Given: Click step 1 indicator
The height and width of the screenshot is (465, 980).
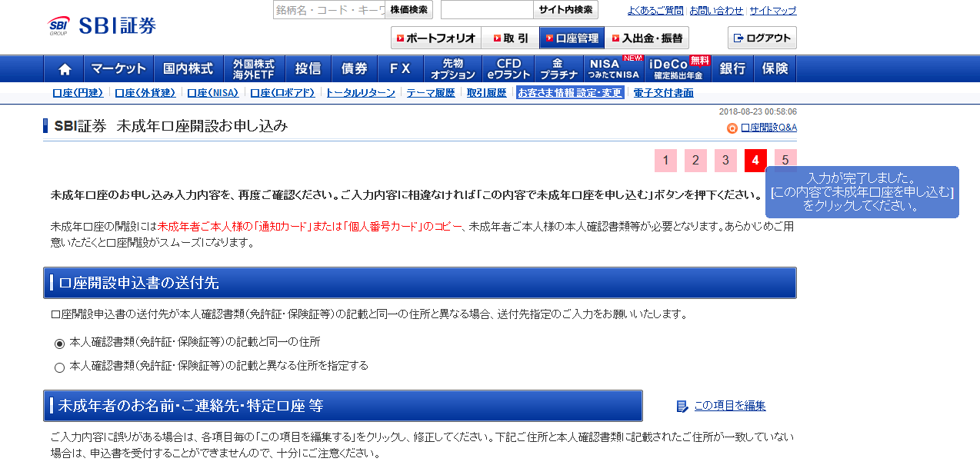Looking at the screenshot, I should (x=665, y=161).
